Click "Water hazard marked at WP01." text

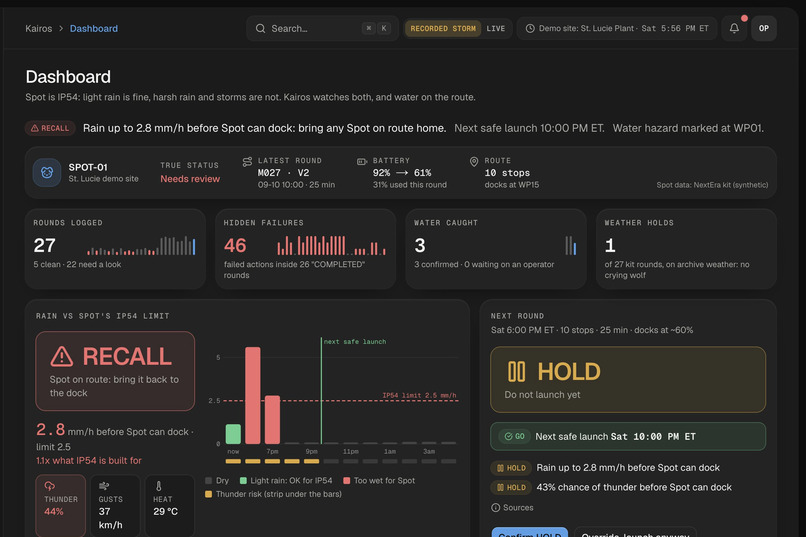[x=688, y=128]
